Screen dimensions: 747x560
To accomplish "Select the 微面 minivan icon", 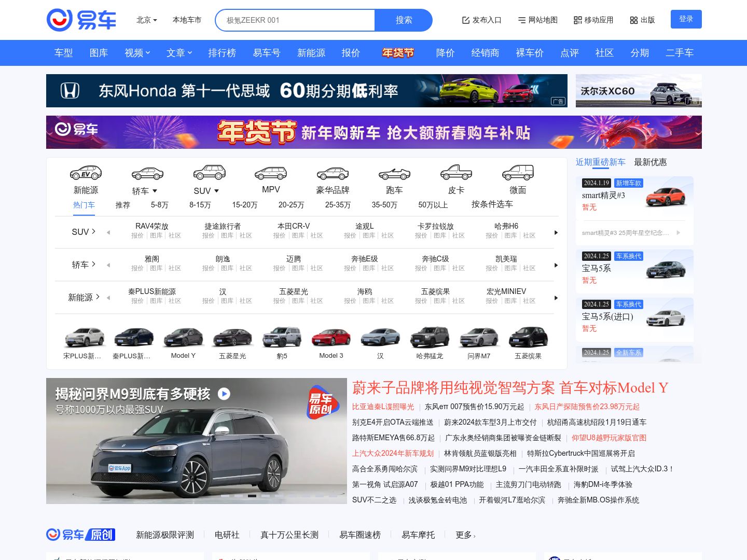I will pyautogui.click(x=518, y=172).
